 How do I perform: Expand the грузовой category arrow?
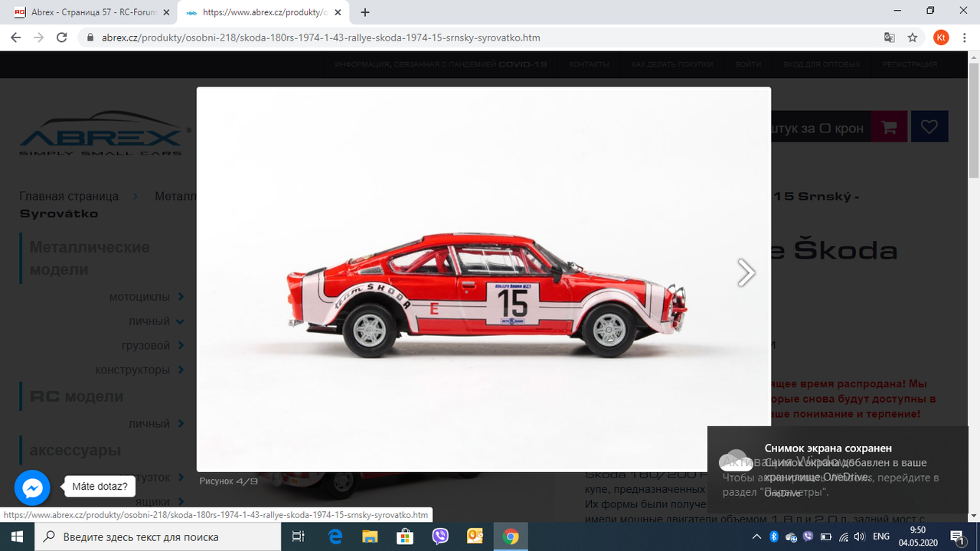(181, 345)
